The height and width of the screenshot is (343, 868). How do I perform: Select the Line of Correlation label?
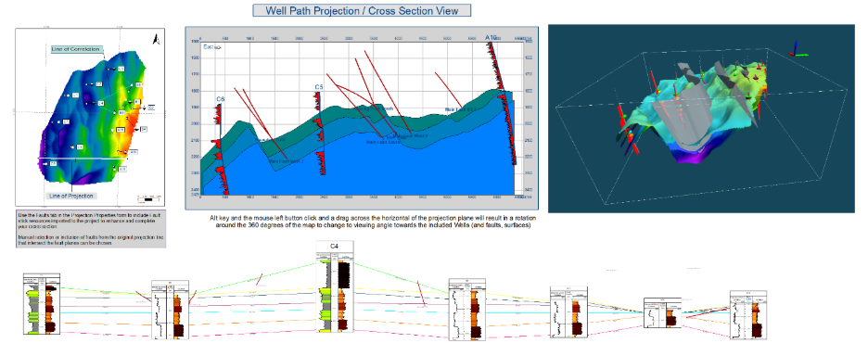[76, 49]
